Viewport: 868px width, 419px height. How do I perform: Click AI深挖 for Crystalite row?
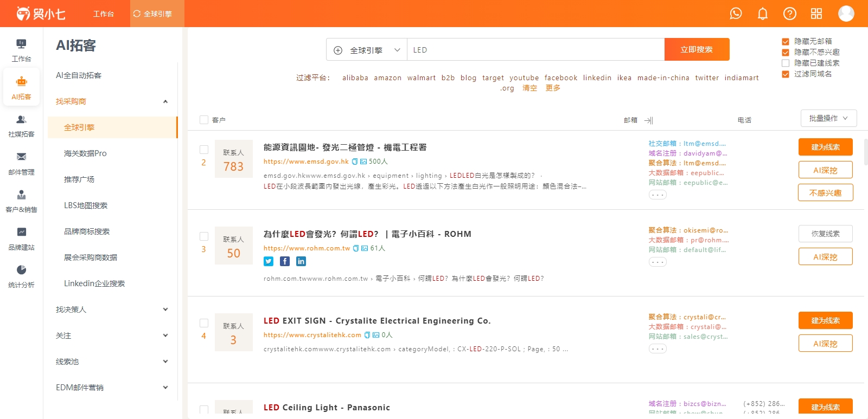coord(825,343)
